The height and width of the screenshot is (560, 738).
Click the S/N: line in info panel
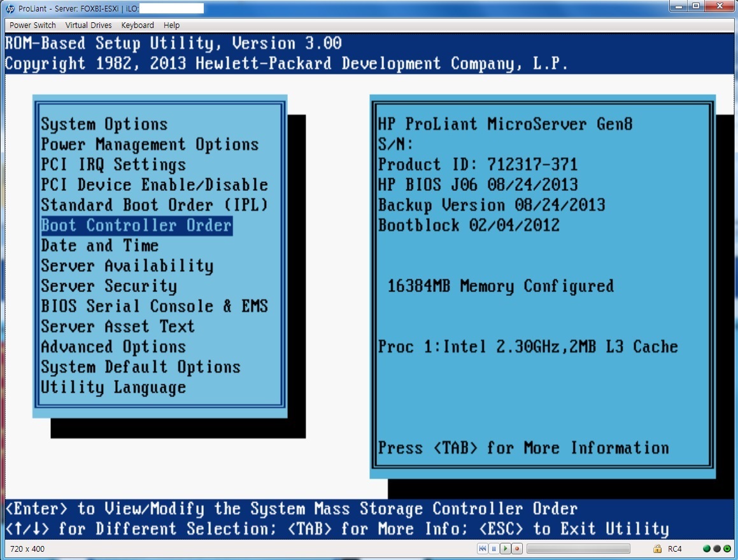[395, 144]
